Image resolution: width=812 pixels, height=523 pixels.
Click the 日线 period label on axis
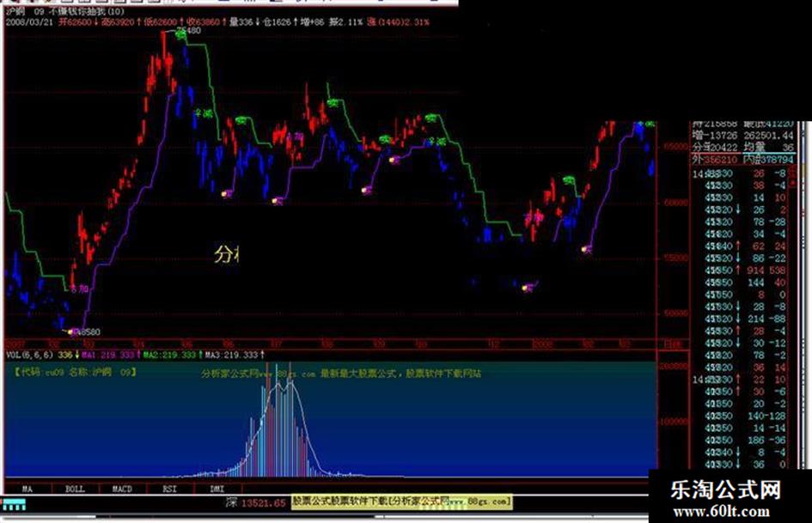tap(674, 344)
